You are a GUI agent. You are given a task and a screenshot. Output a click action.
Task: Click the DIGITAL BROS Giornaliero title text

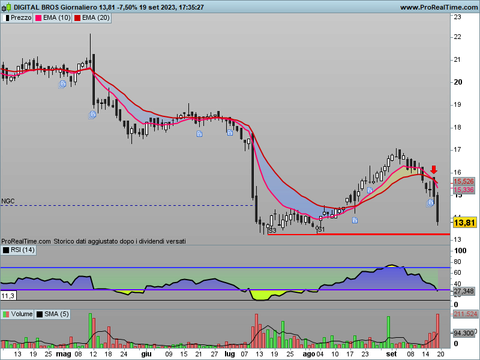(55, 7)
